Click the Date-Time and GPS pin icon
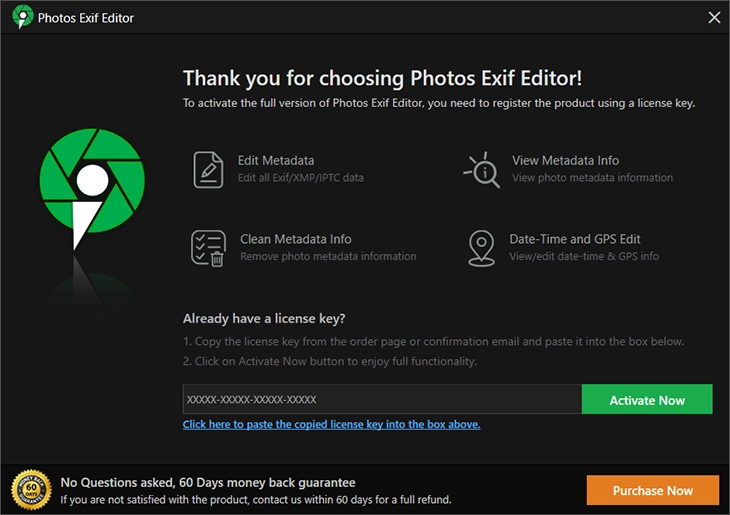This screenshot has width=730, height=515. coord(482,248)
